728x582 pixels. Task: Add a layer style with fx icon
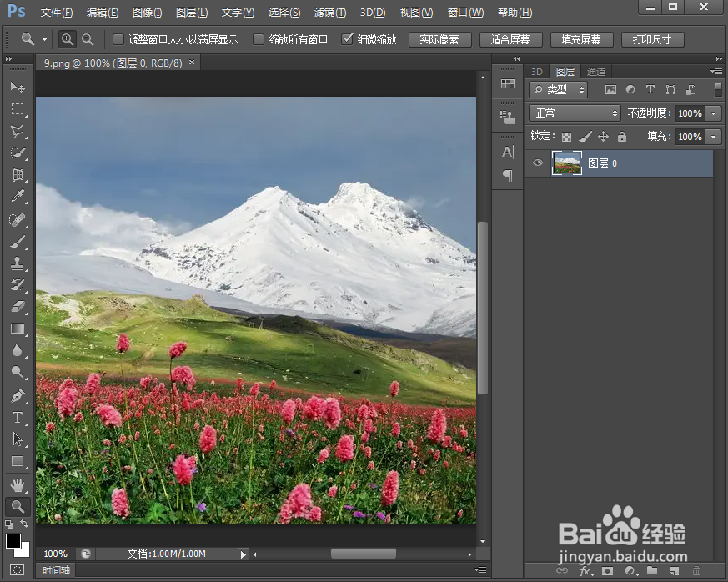(586, 571)
